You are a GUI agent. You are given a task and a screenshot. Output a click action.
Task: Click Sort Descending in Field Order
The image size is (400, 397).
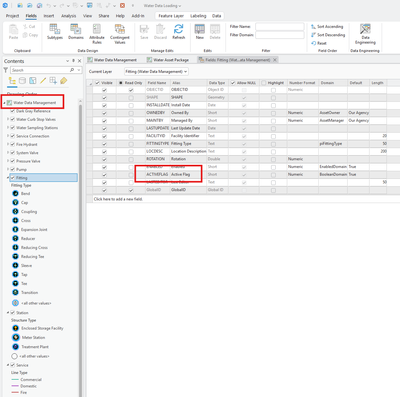pyautogui.click(x=328, y=35)
